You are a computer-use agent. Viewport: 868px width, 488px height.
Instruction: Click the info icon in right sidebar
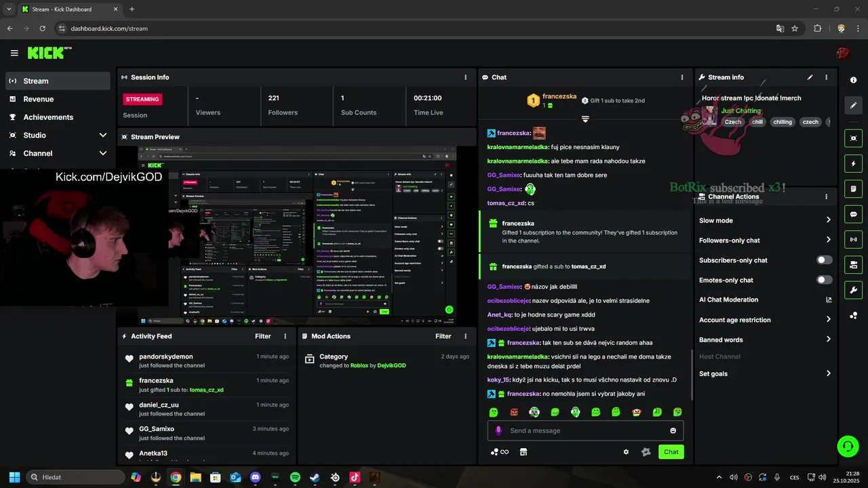tap(853, 80)
